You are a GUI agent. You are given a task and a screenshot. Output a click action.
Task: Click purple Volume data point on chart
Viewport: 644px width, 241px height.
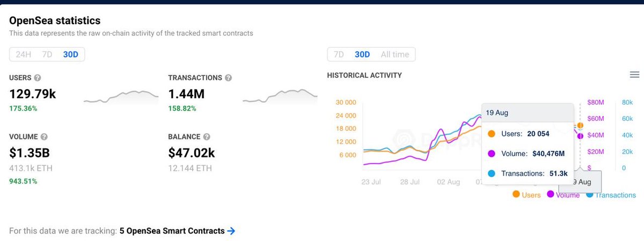[580, 136]
